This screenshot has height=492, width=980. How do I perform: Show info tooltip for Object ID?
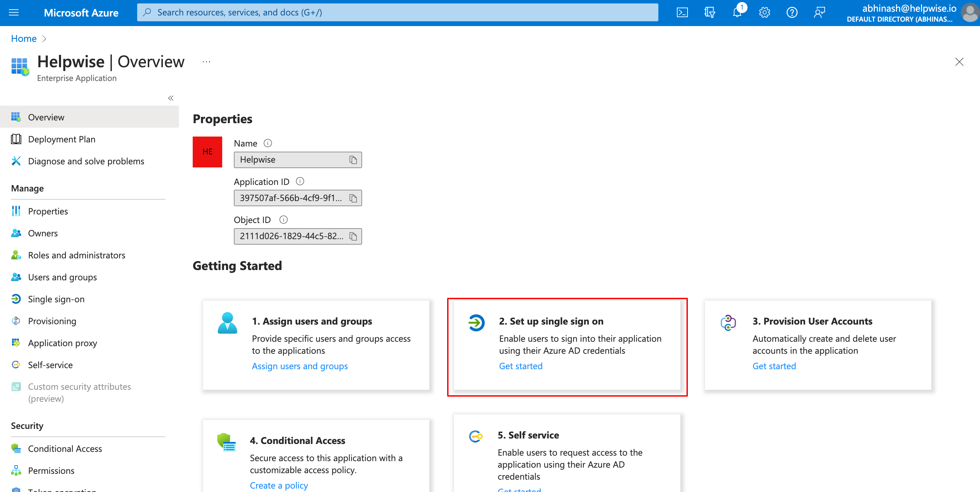[284, 220]
